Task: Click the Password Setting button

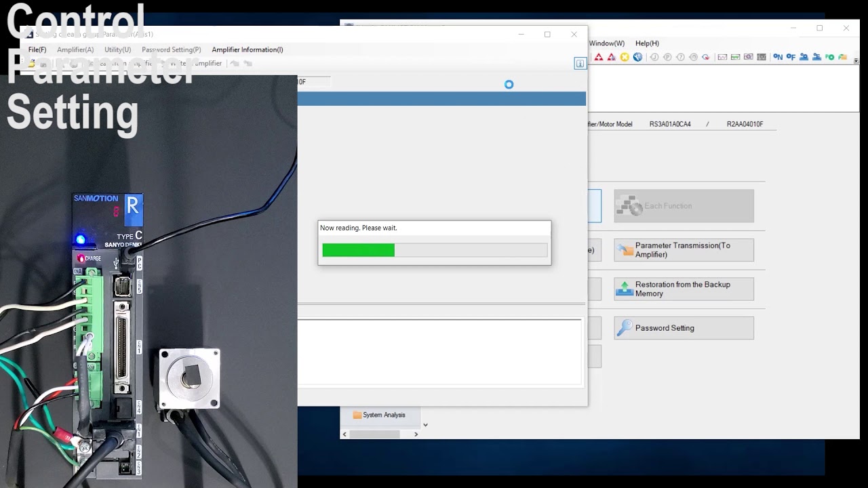Action: (684, 328)
